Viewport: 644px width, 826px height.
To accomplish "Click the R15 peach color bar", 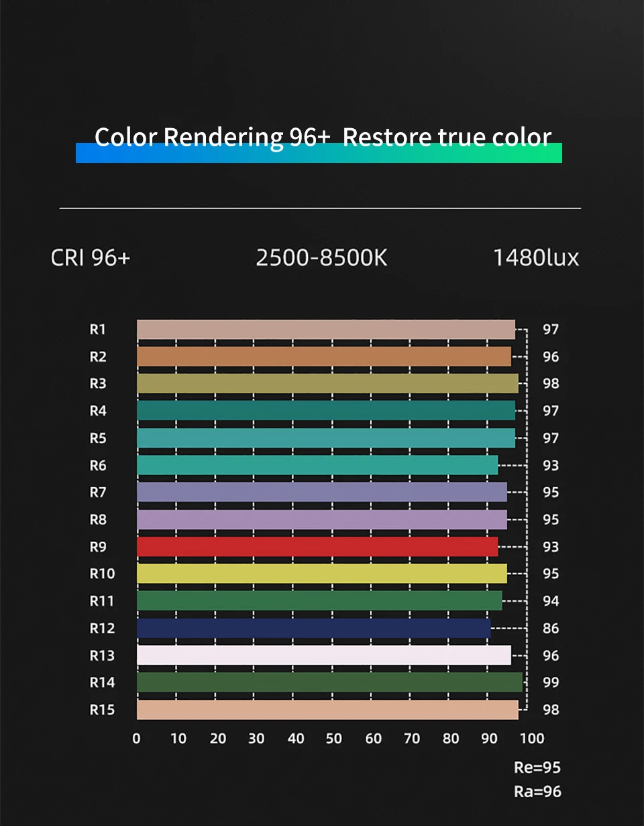I will [x=327, y=710].
